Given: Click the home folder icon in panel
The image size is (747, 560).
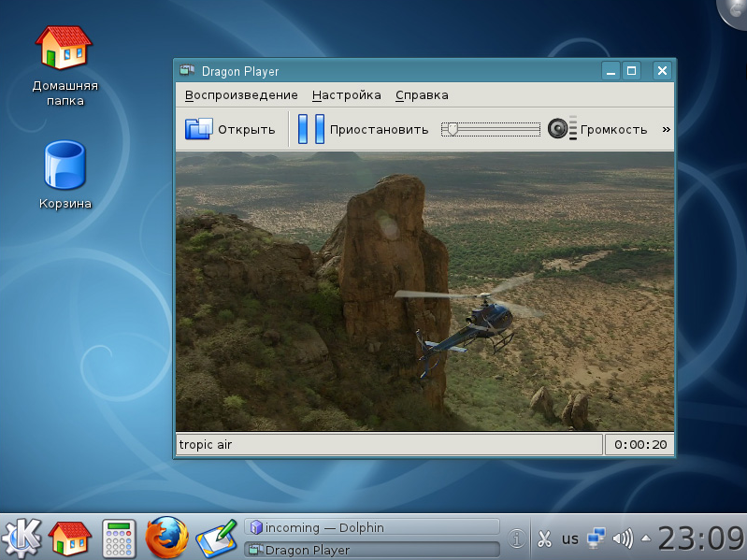Looking at the screenshot, I should click(x=70, y=538).
